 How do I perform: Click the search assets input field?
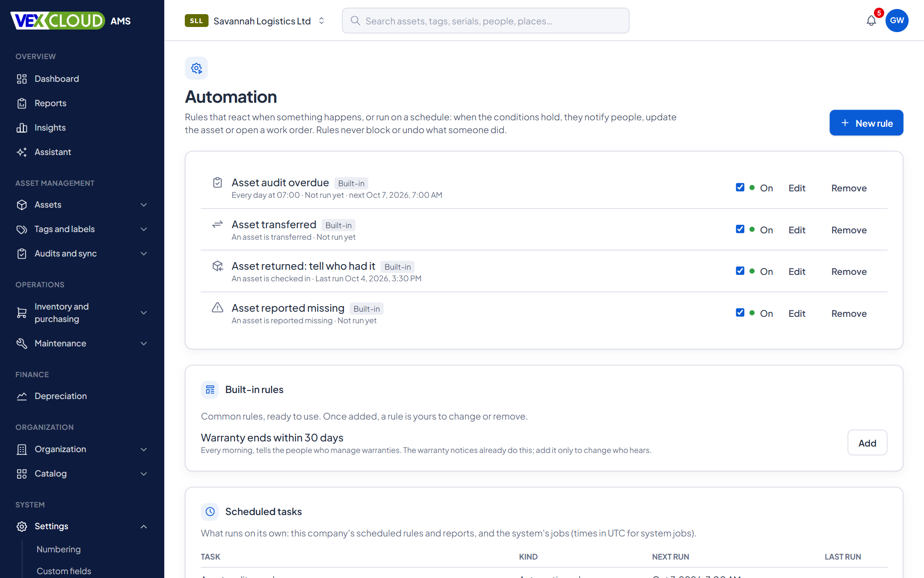point(486,21)
